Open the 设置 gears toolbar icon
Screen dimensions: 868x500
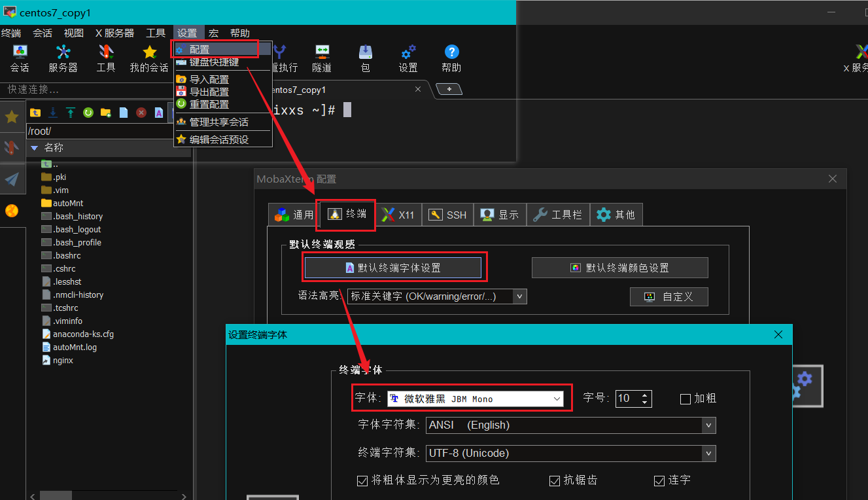coord(408,58)
